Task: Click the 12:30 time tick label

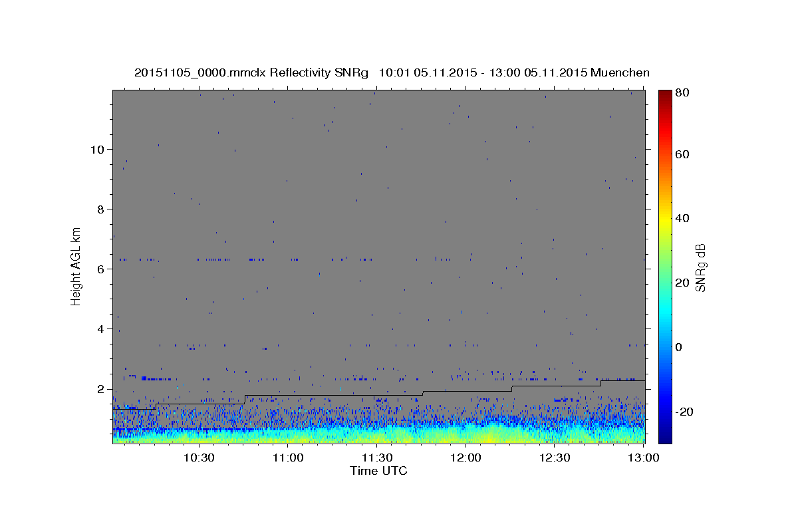Action: [x=555, y=458]
